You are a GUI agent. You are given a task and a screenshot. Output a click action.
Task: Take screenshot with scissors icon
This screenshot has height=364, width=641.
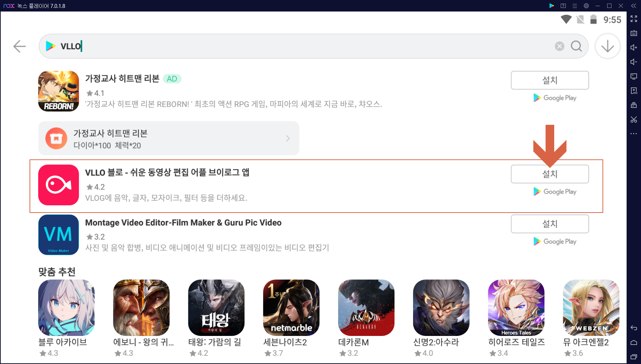(634, 119)
